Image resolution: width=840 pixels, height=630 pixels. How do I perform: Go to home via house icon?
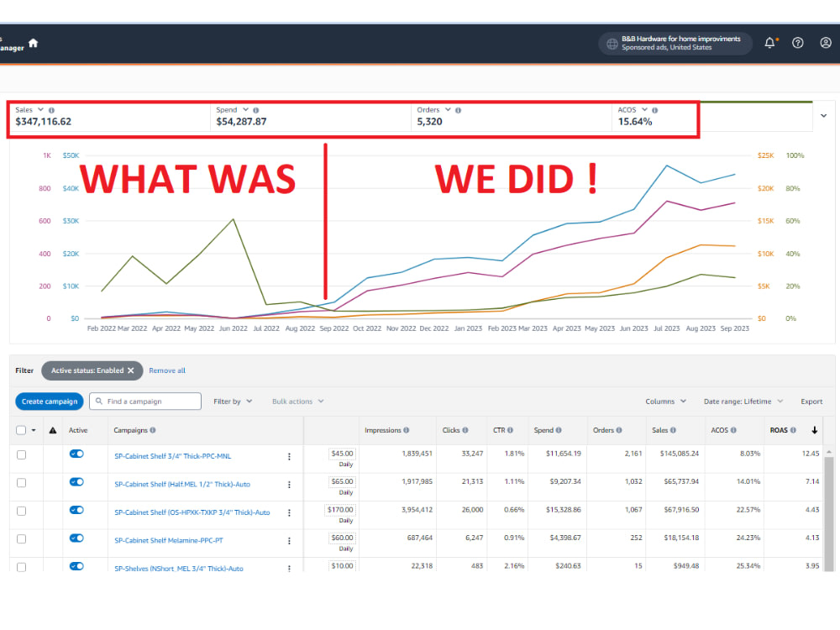tap(34, 43)
